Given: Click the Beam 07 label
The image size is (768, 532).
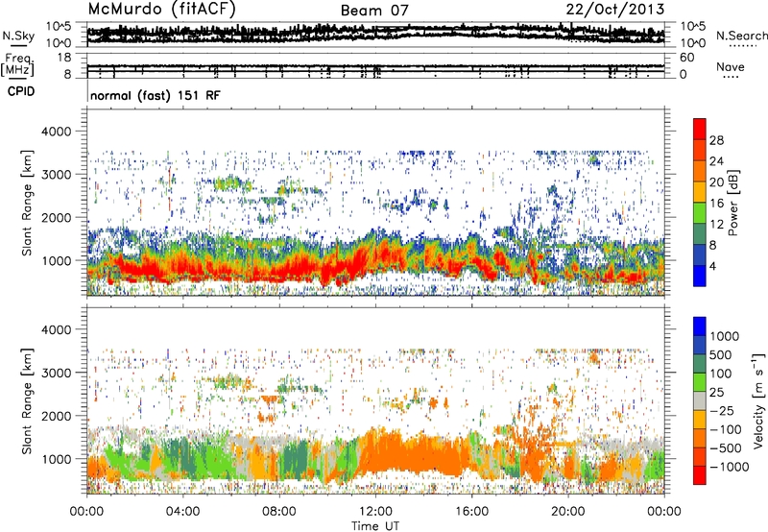Looking at the screenshot, I should [x=374, y=11].
